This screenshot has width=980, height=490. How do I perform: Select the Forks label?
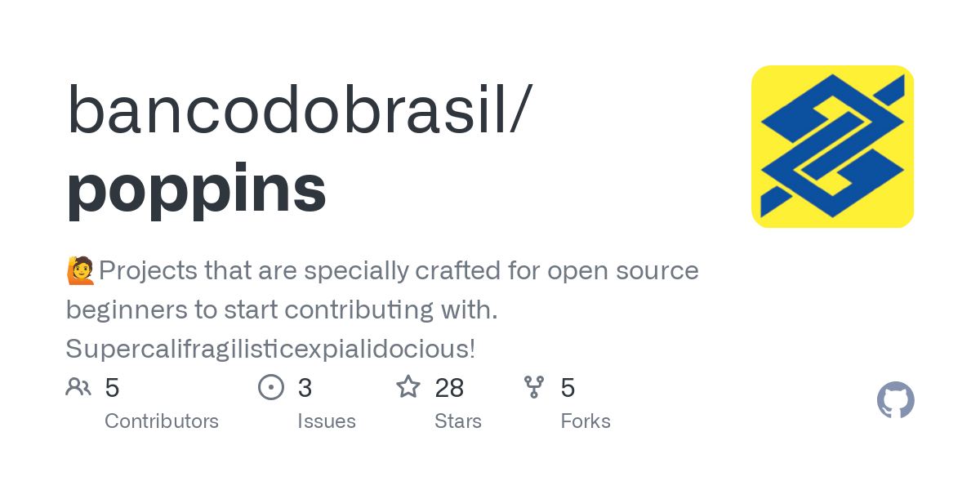(586, 421)
